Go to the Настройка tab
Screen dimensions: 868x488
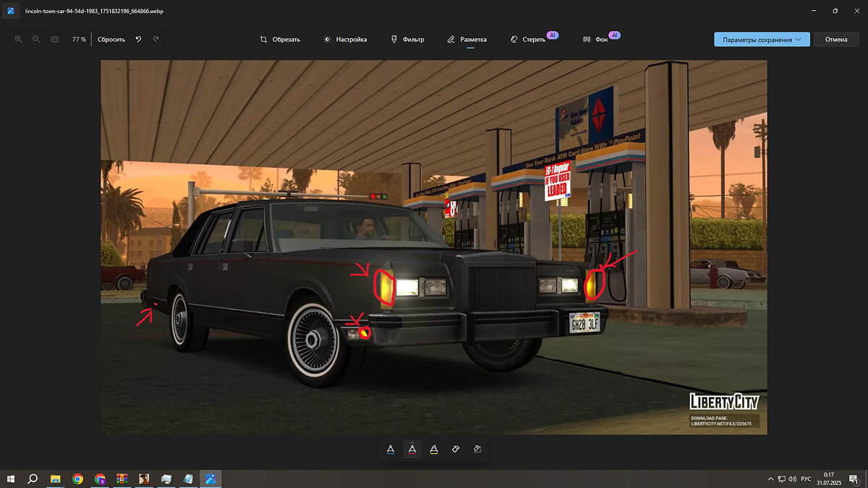[345, 39]
